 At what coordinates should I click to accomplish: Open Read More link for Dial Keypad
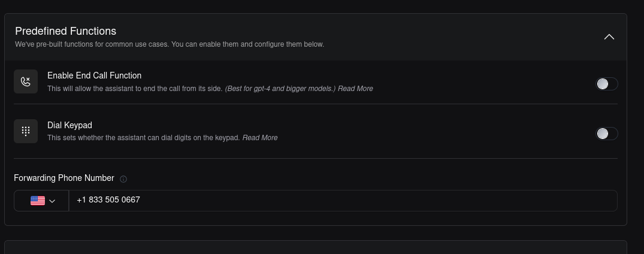(x=260, y=138)
